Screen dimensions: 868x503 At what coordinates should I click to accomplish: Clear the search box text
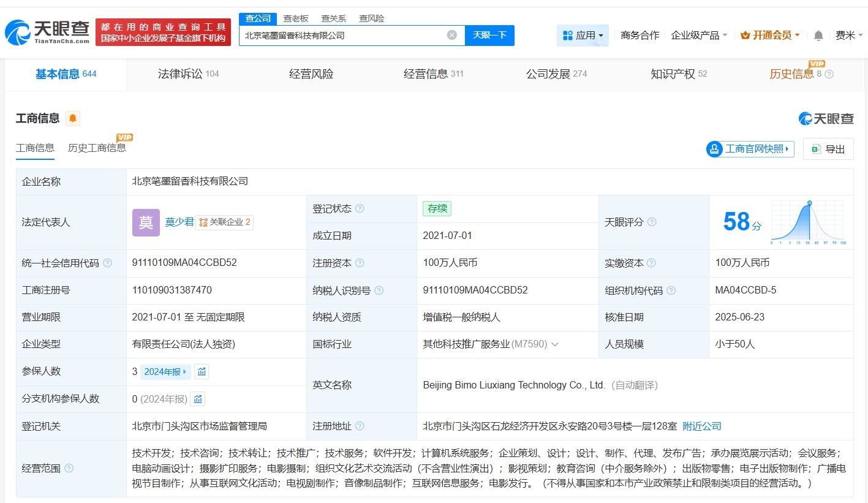(x=452, y=35)
